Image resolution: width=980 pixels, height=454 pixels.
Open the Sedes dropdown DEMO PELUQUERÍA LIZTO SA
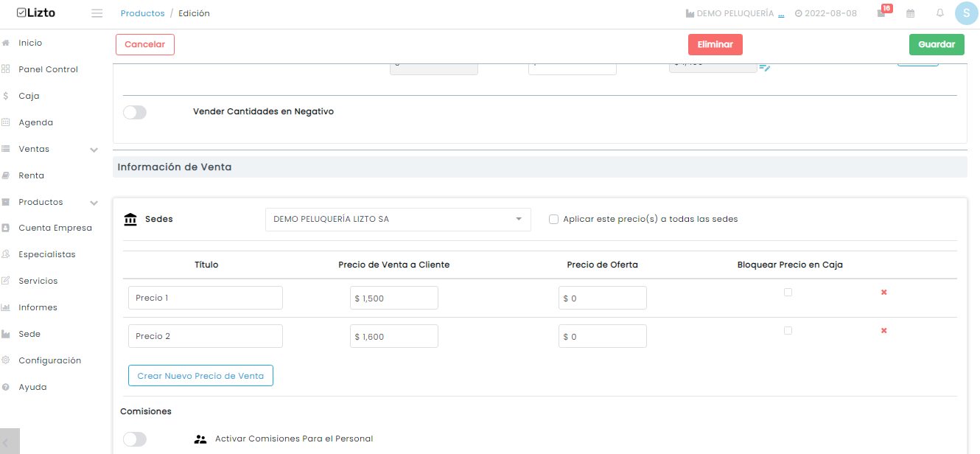[398, 220]
